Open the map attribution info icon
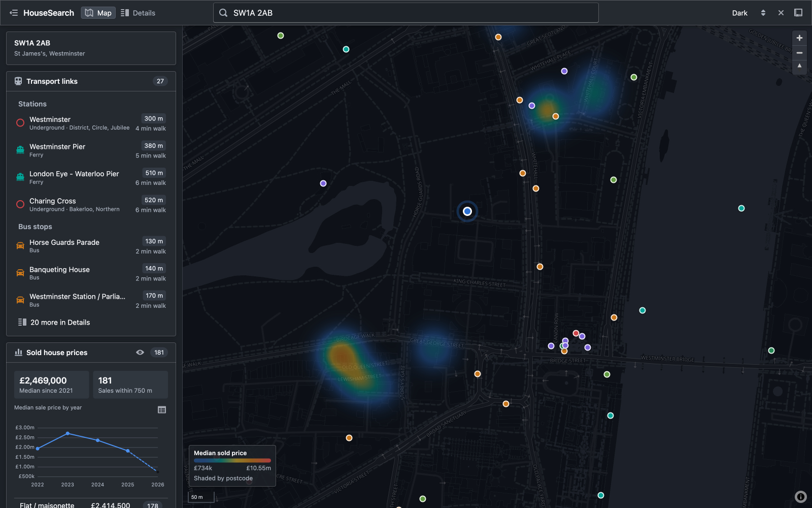This screenshot has height=508, width=812. (800, 497)
